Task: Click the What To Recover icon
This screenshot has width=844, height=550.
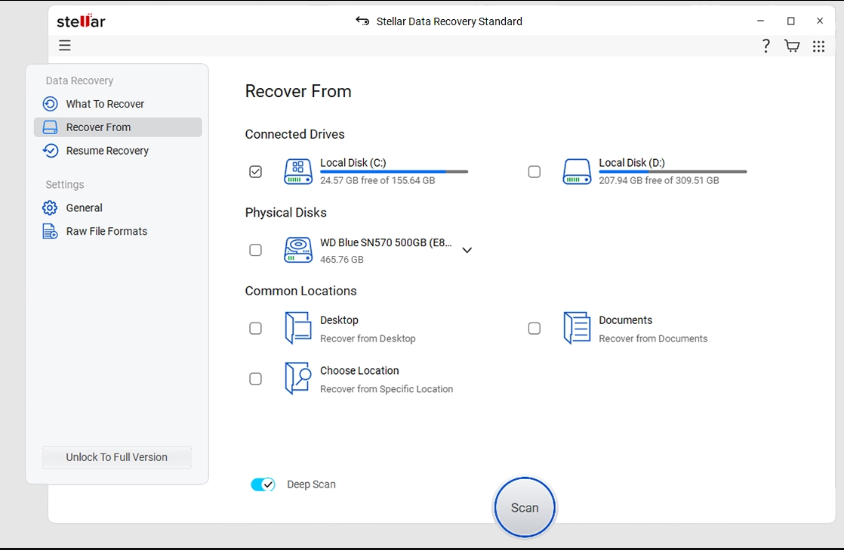Action: coord(50,104)
